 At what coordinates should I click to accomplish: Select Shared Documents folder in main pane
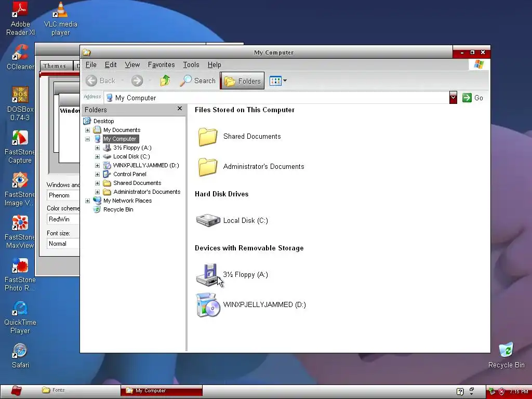(239, 137)
